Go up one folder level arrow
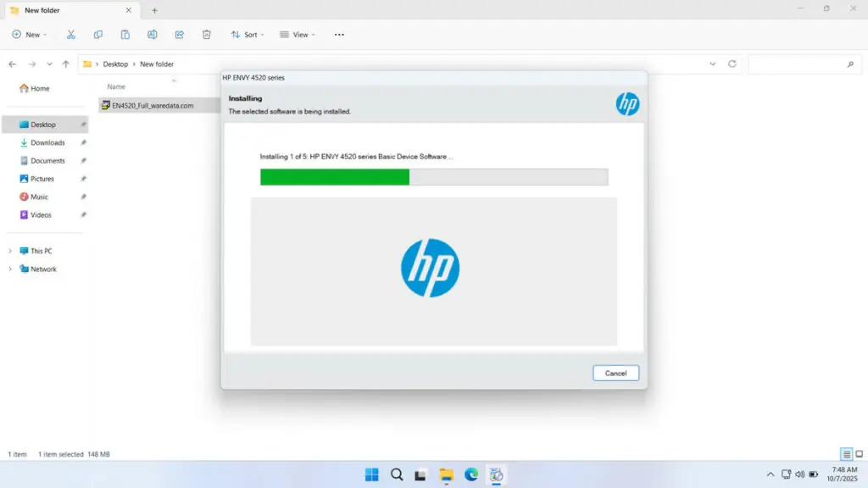 [66, 64]
